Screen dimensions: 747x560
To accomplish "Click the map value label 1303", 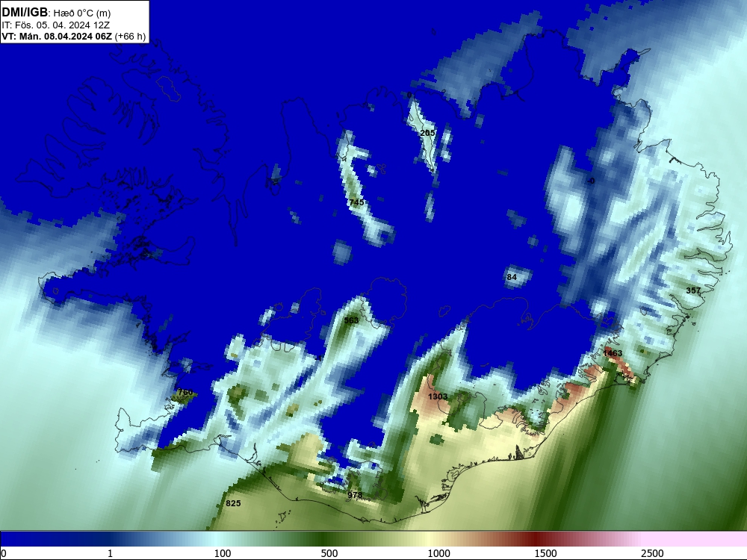I will [437, 396].
